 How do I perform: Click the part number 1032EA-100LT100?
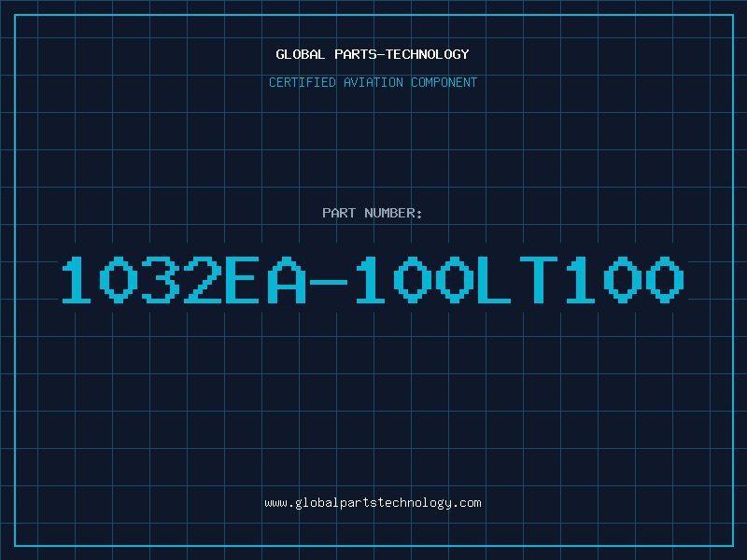tap(373, 279)
